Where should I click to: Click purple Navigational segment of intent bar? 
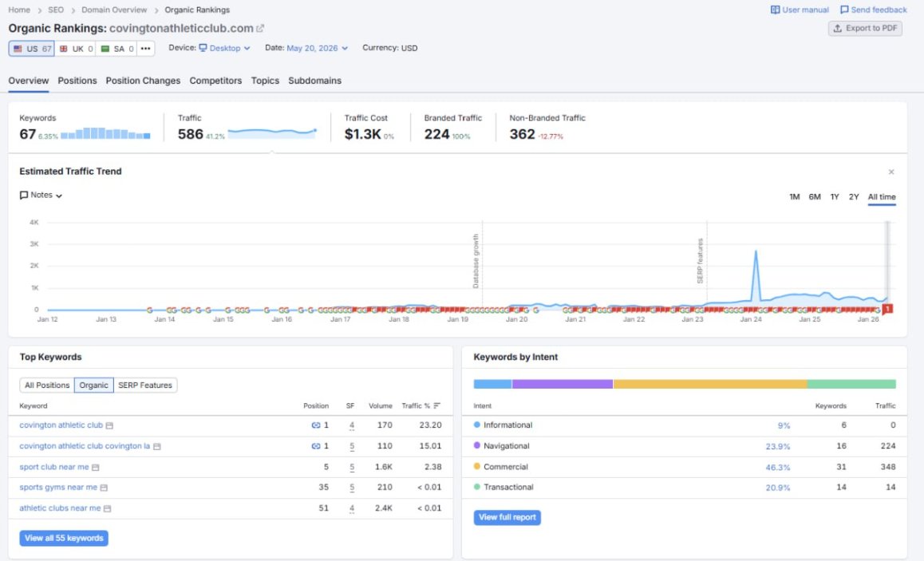click(563, 384)
